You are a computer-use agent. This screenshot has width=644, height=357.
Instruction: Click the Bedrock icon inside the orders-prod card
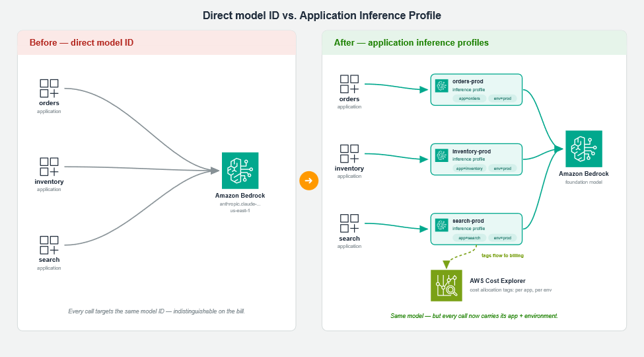pyautogui.click(x=441, y=85)
